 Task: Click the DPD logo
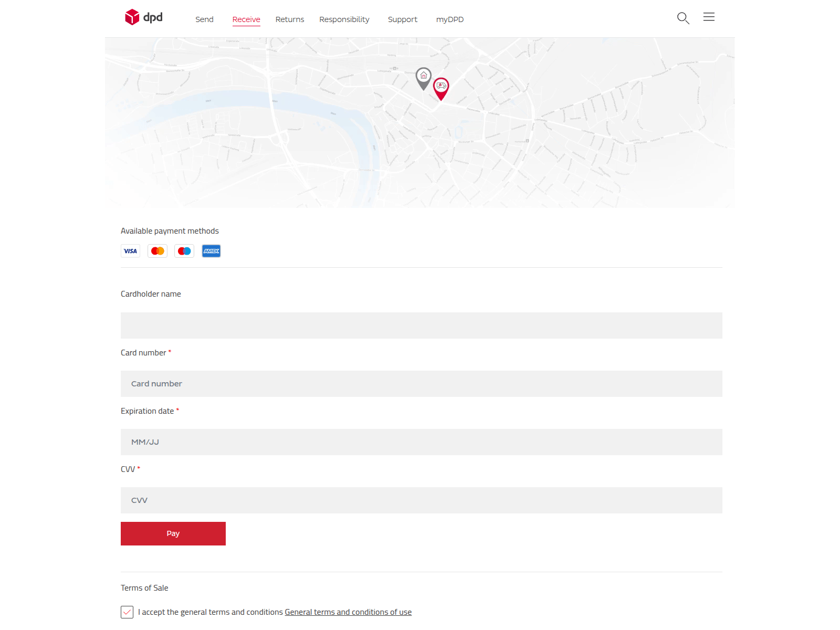click(144, 17)
